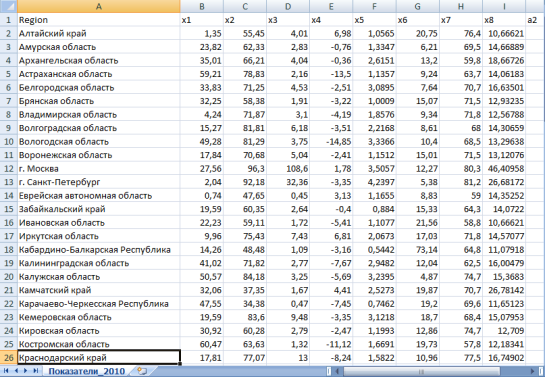Select the Брянская область cell
Image resolution: width=546 pixels, height=377 pixels.
[x=99, y=101]
